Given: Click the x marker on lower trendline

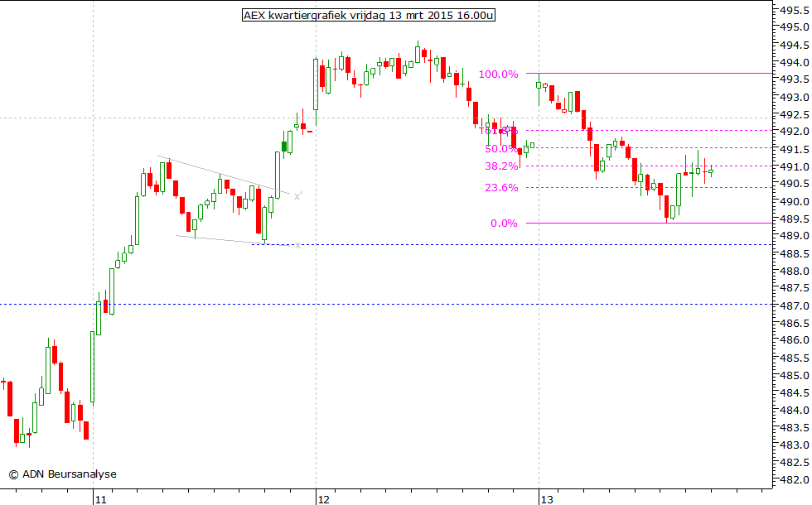Looking at the screenshot, I should tap(297, 245).
